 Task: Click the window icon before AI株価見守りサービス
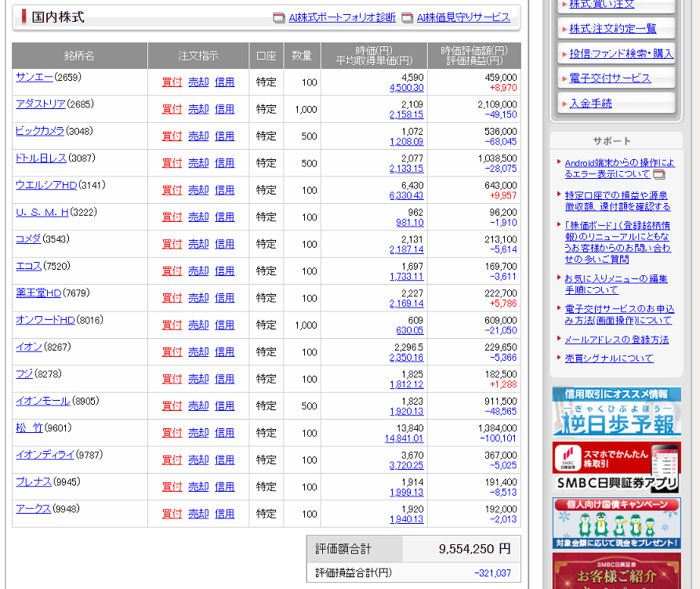point(407,18)
